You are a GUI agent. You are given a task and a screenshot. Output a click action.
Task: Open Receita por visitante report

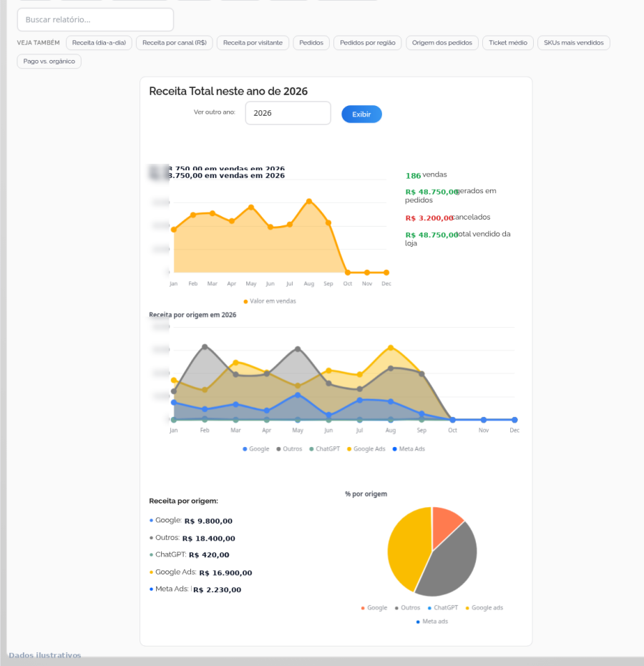click(253, 43)
